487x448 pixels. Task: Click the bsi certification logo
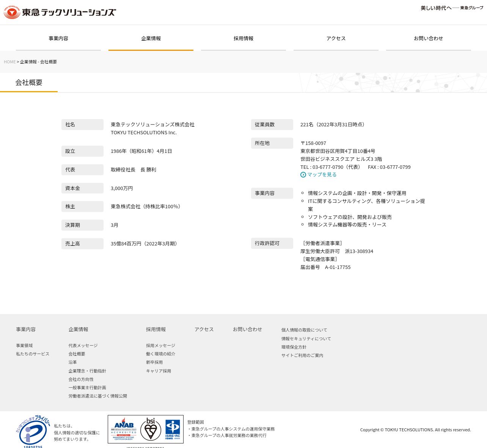pos(151,429)
